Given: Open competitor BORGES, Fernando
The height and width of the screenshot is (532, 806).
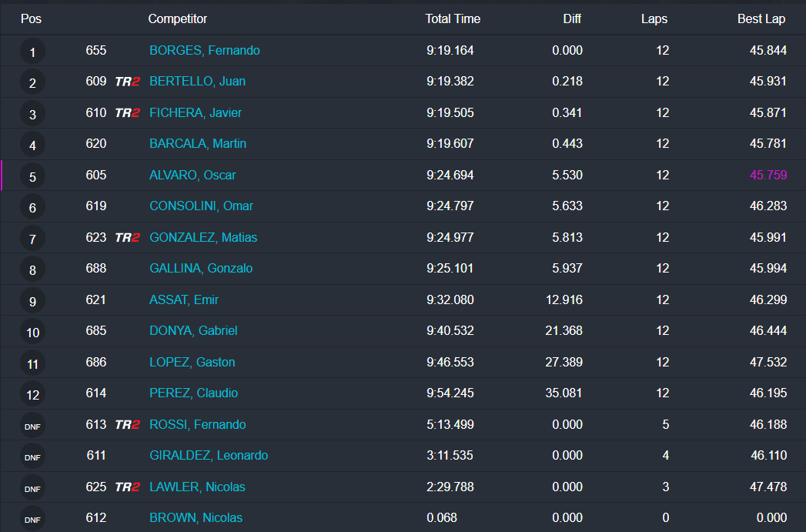Looking at the screenshot, I should (204, 51).
